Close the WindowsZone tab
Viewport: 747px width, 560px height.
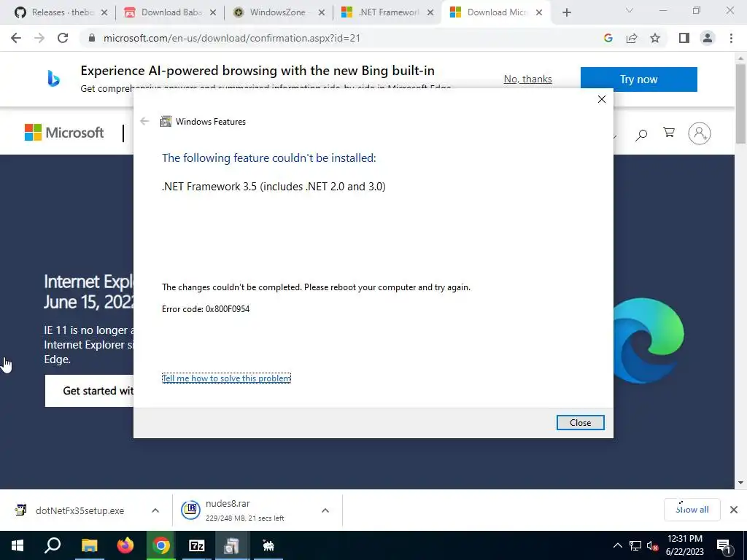(x=322, y=13)
